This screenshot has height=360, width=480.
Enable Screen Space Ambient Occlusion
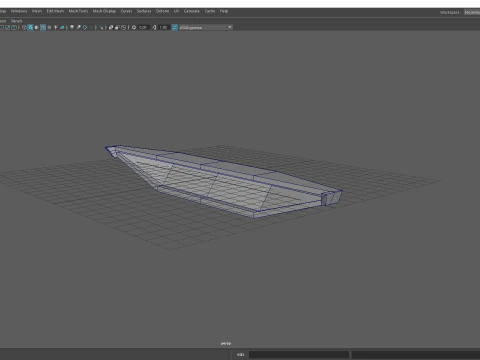click(72, 27)
